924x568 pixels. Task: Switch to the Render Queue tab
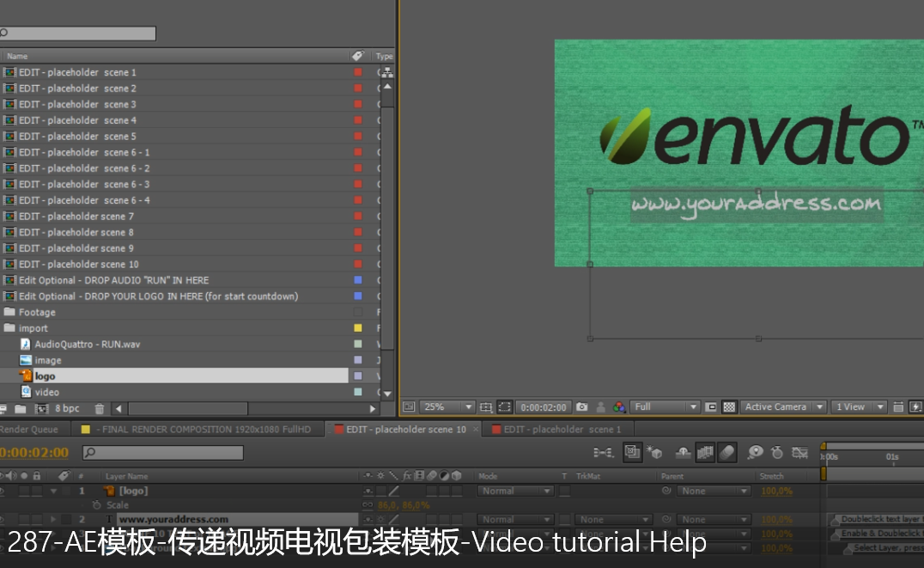29,430
